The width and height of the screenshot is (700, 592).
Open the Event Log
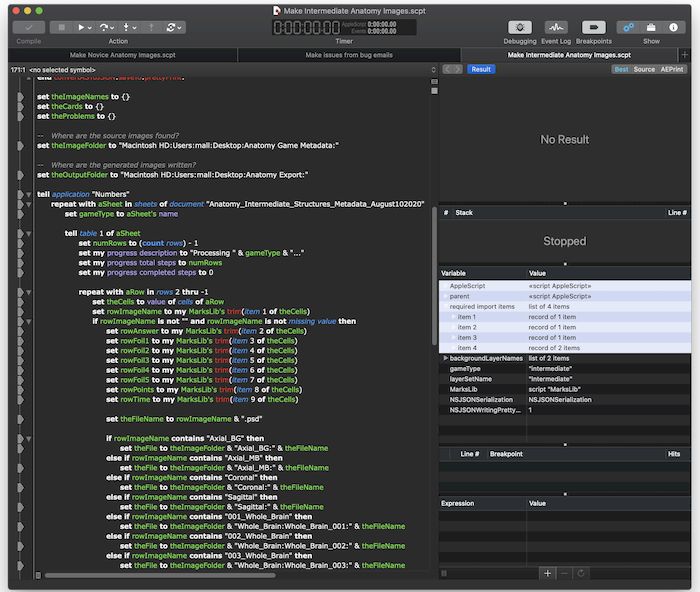pos(556,27)
